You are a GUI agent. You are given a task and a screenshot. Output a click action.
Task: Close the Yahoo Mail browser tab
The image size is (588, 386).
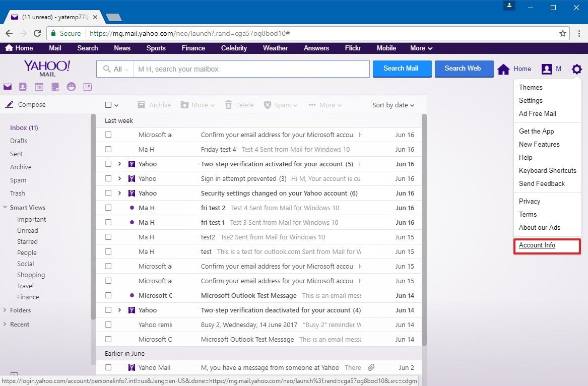coord(95,17)
